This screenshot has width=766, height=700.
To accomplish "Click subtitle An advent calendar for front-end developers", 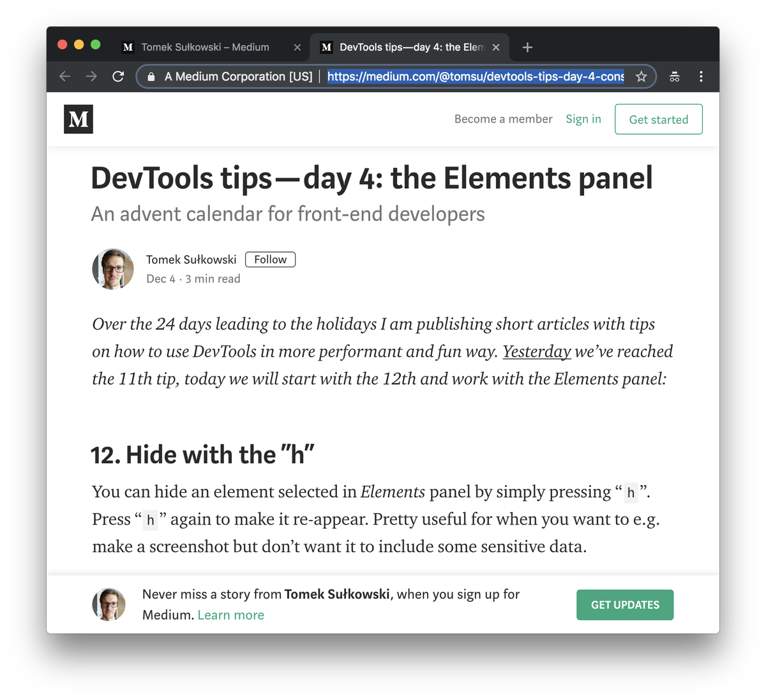I will [288, 214].
